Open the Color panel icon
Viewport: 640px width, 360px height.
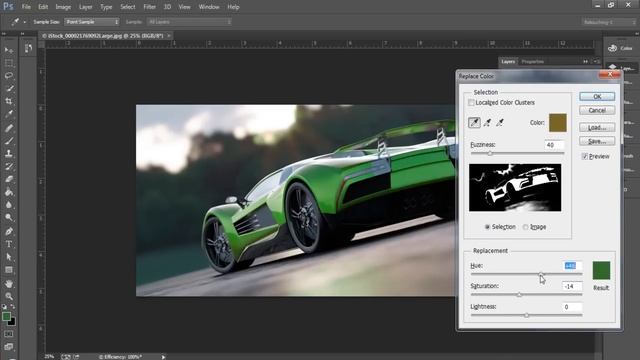click(612, 48)
